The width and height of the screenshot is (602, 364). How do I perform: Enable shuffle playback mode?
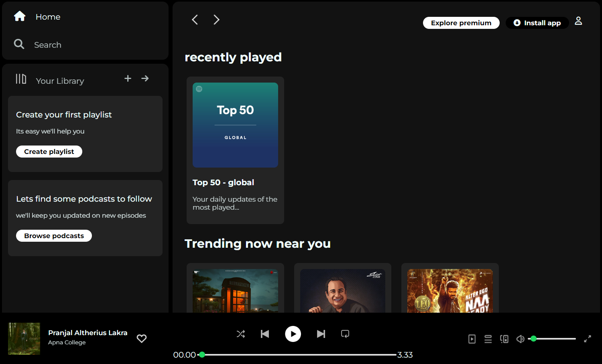[x=241, y=334]
